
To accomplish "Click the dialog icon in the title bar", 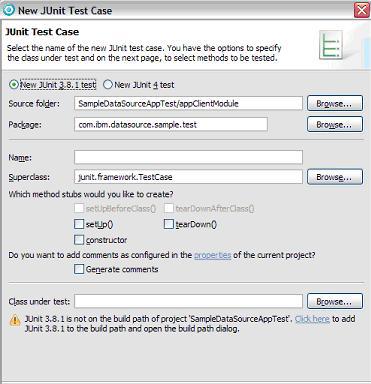I will coord(9,10).
